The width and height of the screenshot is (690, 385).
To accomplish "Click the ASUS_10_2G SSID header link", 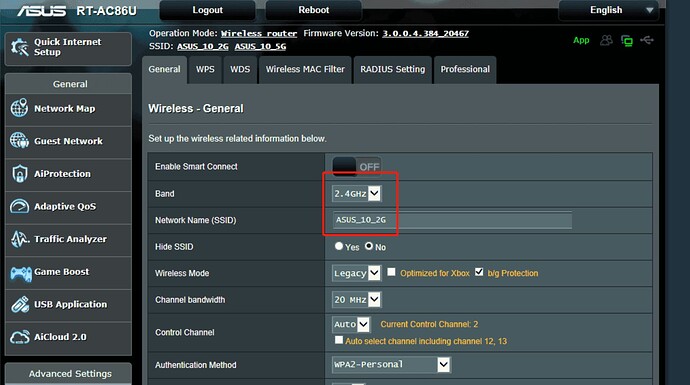I will 203,47.
